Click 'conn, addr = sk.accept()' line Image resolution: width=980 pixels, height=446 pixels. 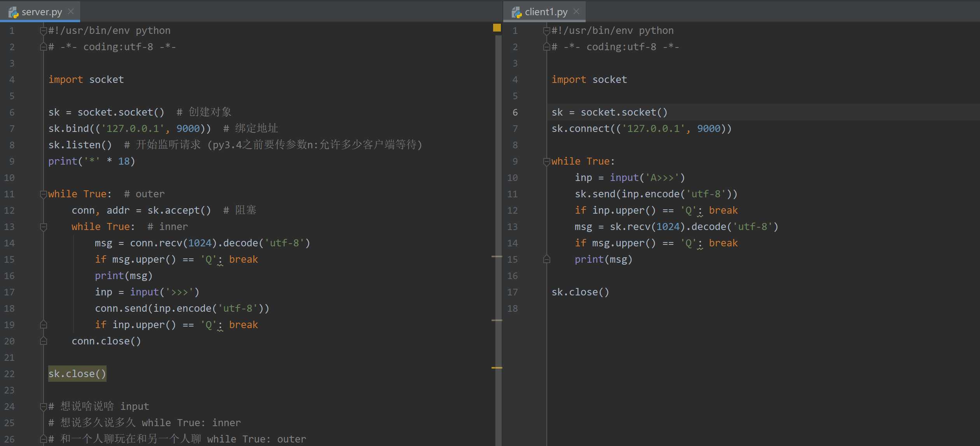pyautogui.click(x=141, y=211)
